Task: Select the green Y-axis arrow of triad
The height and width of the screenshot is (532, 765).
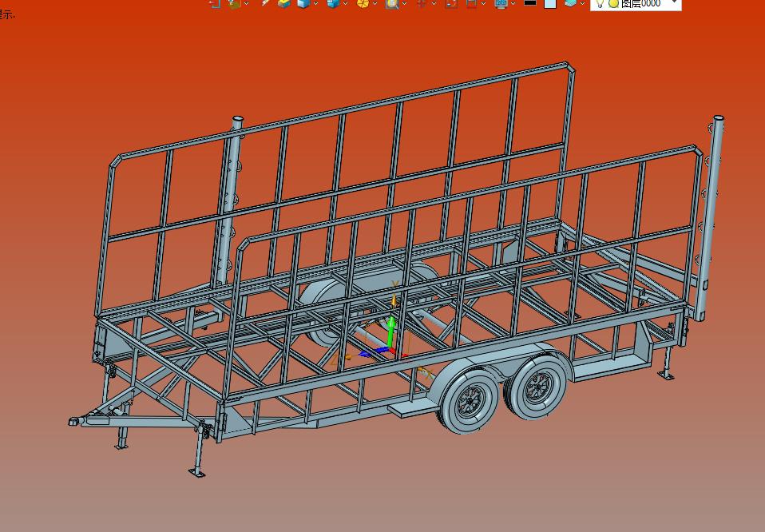Action: pyautogui.click(x=390, y=331)
